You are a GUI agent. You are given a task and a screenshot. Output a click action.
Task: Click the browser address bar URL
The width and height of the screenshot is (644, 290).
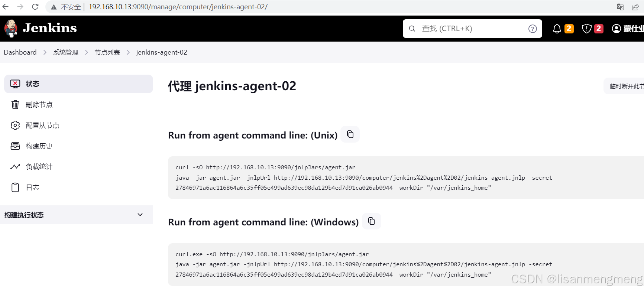pos(178,7)
